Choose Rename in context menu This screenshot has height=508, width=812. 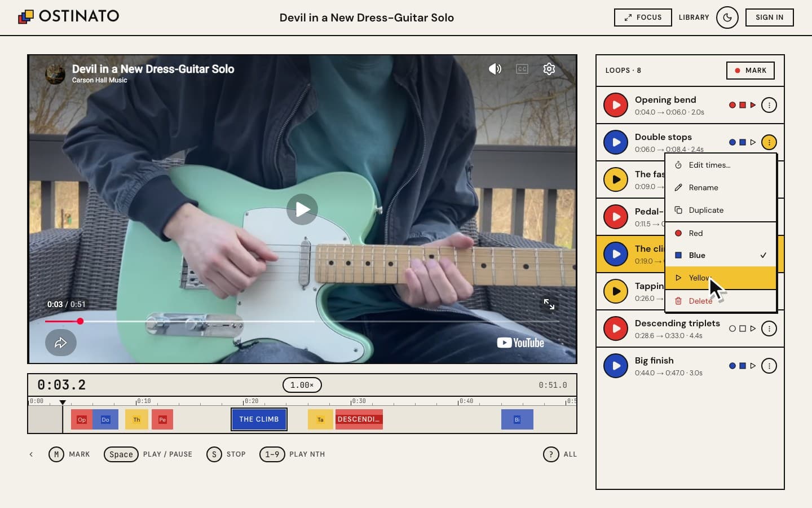coord(721,187)
